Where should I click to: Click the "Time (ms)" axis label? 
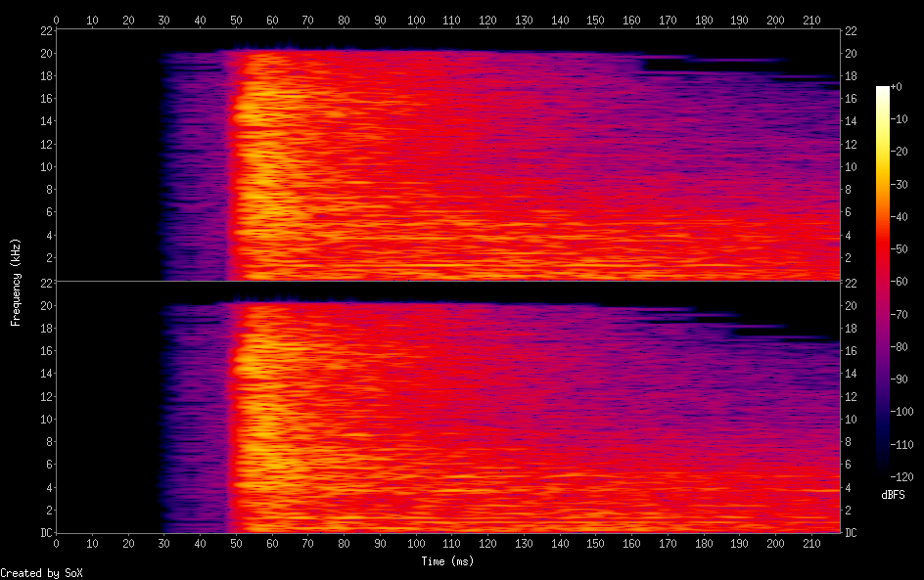(448, 561)
